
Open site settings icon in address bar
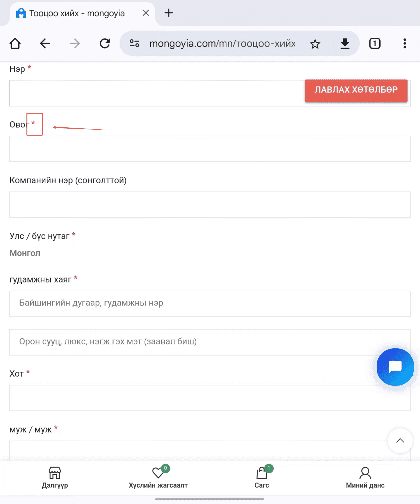coord(134,43)
